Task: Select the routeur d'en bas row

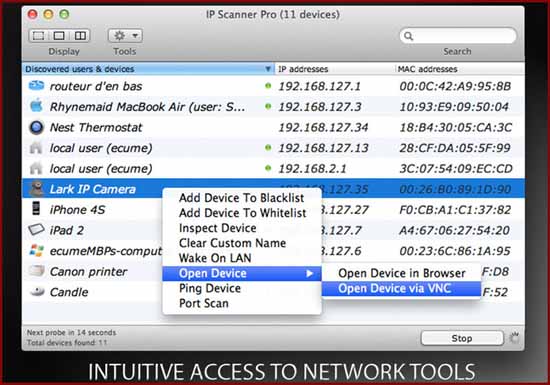Action: 273,86
